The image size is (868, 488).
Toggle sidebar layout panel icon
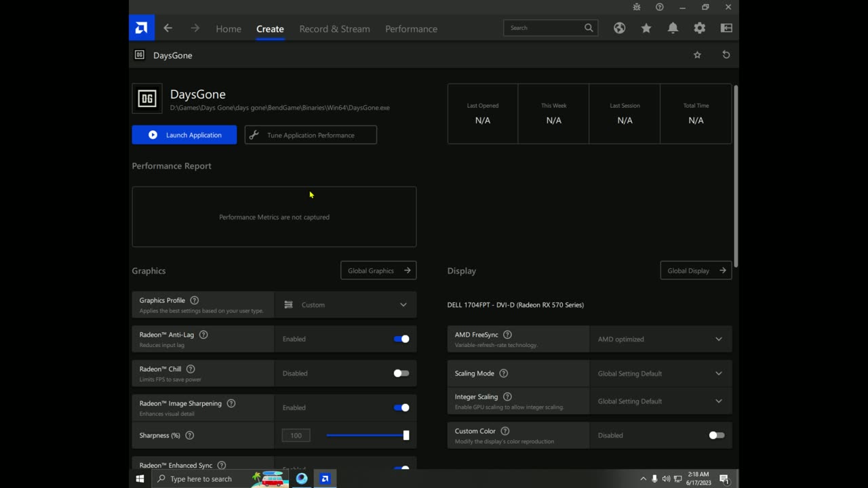[x=726, y=28]
